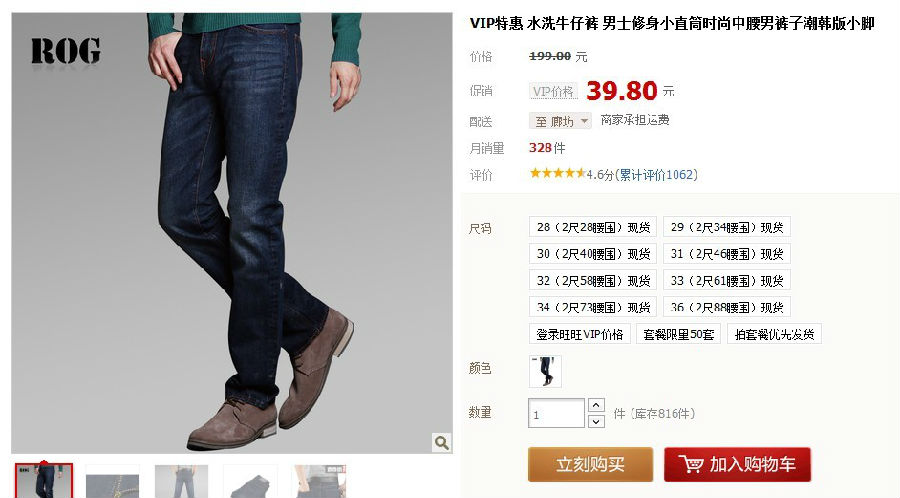Select size 32 (2尺58腰围) option
This screenshot has width=900, height=498.
coord(592,281)
